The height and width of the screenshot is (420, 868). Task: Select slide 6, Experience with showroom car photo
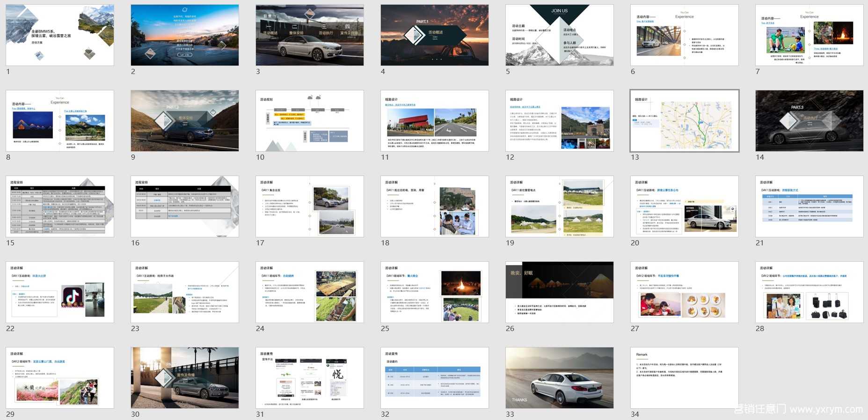(x=685, y=35)
